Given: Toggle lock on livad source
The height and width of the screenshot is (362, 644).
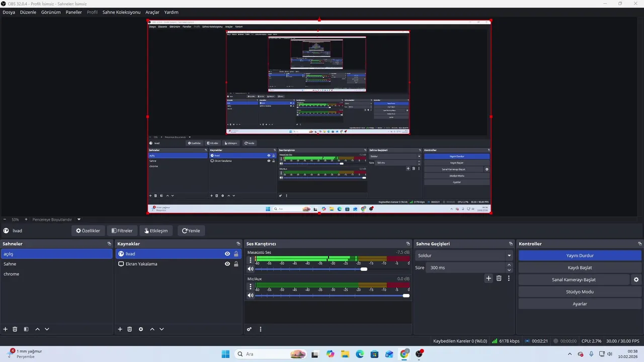Looking at the screenshot, I should tap(236, 254).
